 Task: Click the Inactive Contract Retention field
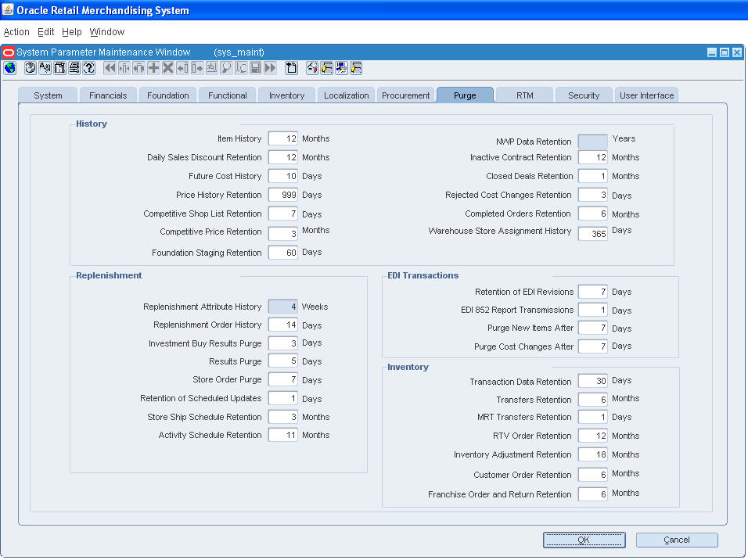[x=593, y=157]
